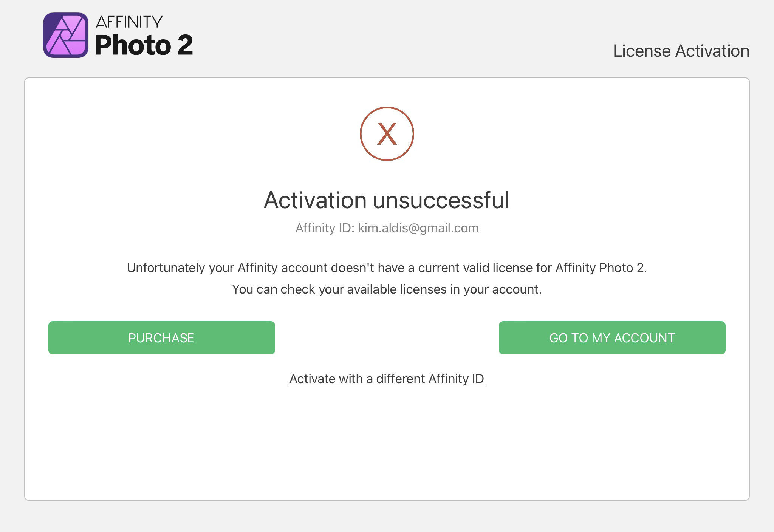Click empty white panel area below the link

[387, 446]
